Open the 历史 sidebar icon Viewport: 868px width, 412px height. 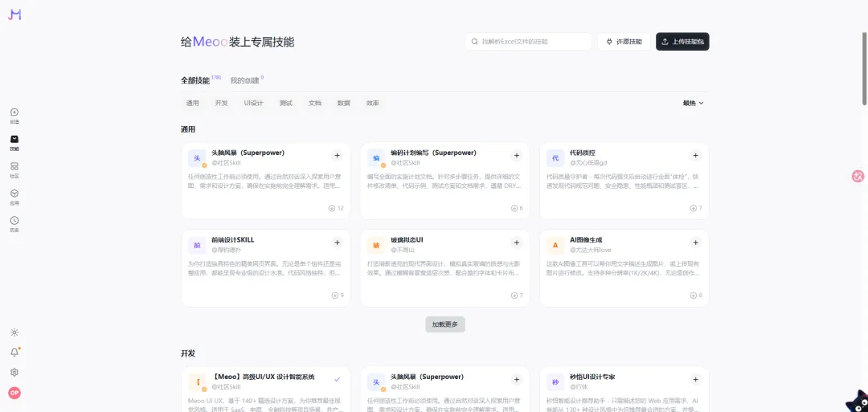[x=14, y=224]
